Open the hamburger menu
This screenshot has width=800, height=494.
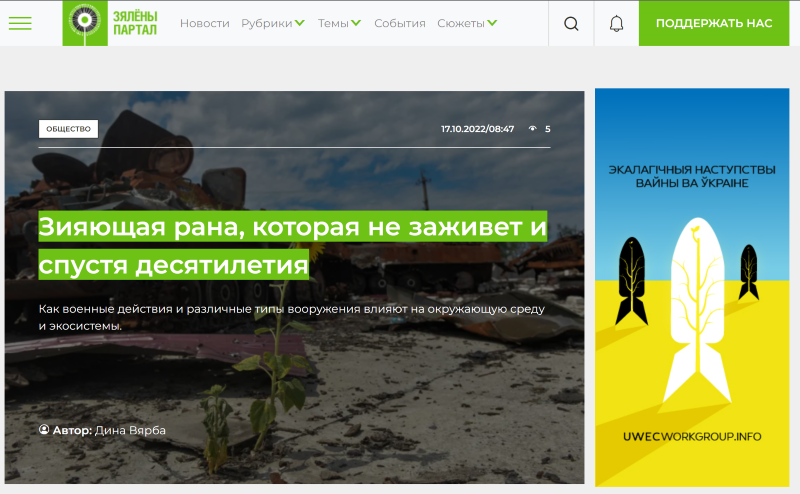(20, 23)
